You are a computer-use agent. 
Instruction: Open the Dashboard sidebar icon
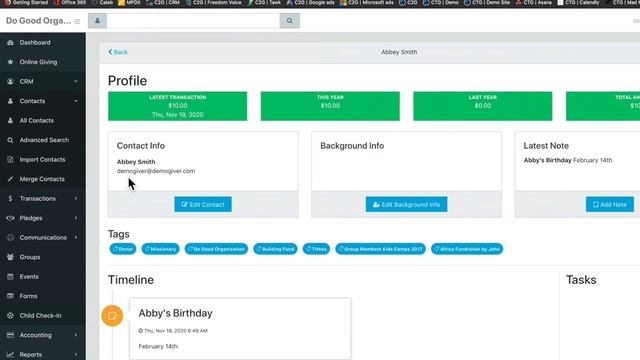pos(10,42)
